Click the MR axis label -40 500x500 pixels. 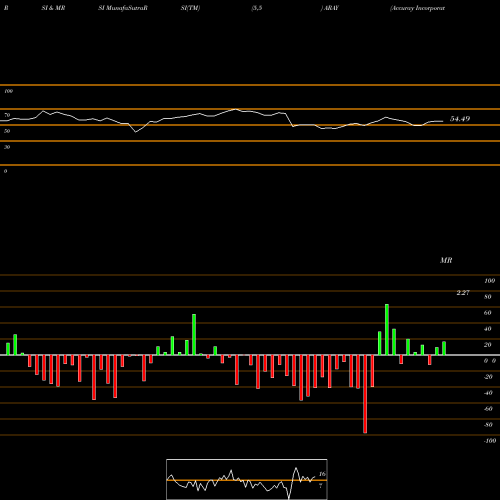coord(488,393)
